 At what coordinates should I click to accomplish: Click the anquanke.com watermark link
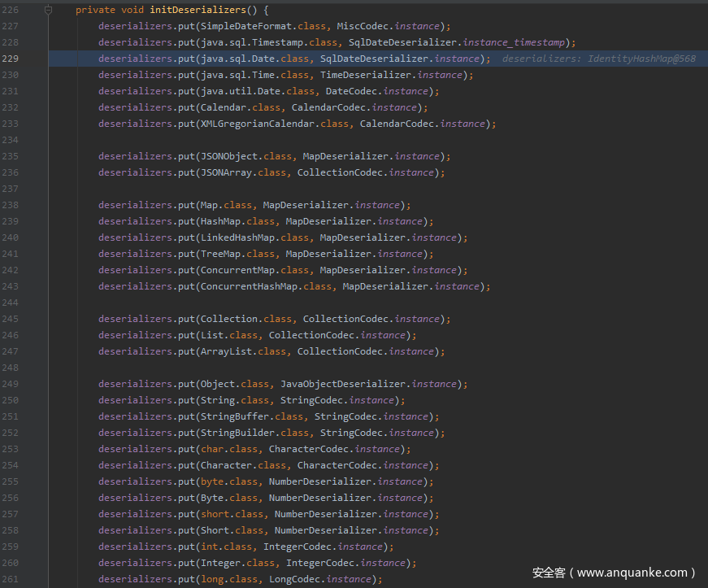pos(614,573)
